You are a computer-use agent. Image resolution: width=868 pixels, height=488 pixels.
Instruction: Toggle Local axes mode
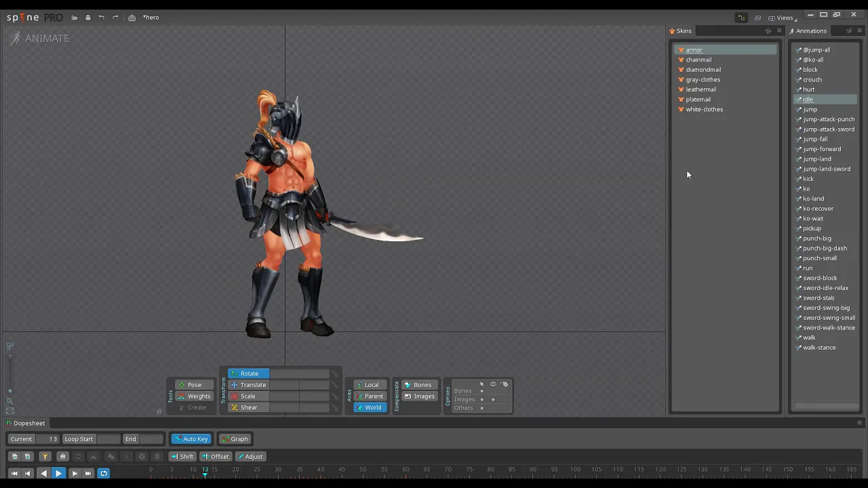[x=371, y=385]
